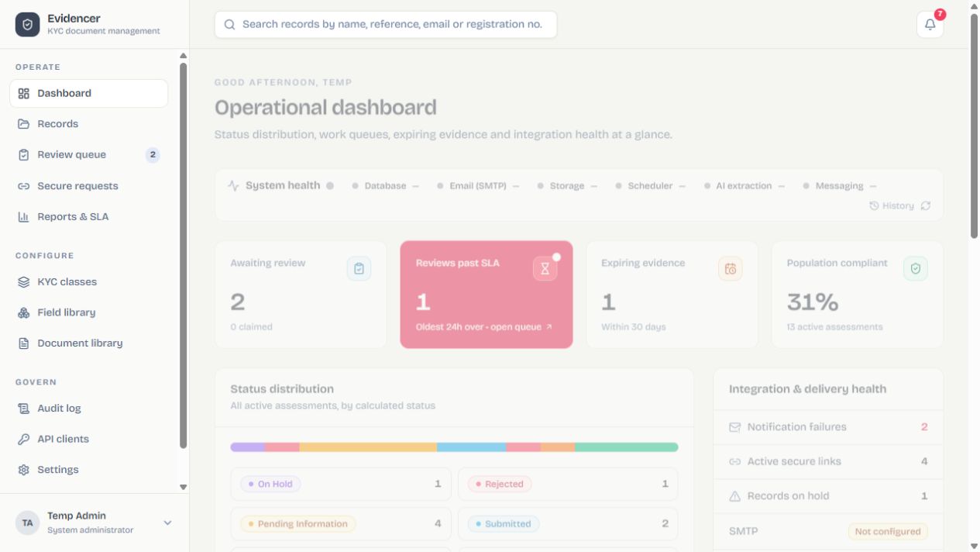Click the Awaiting review clipboard icon

point(359,268)
